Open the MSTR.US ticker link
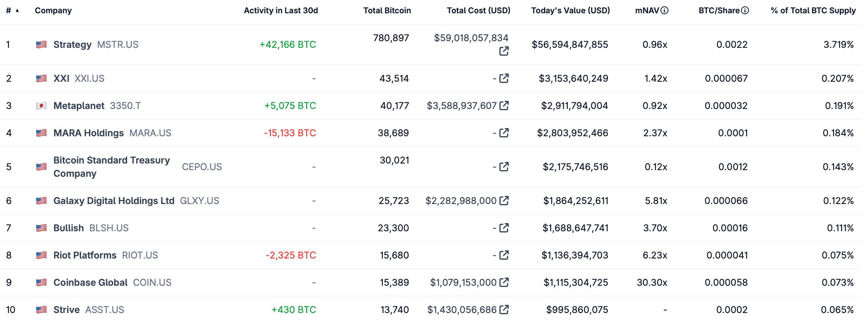 [118, 44]
